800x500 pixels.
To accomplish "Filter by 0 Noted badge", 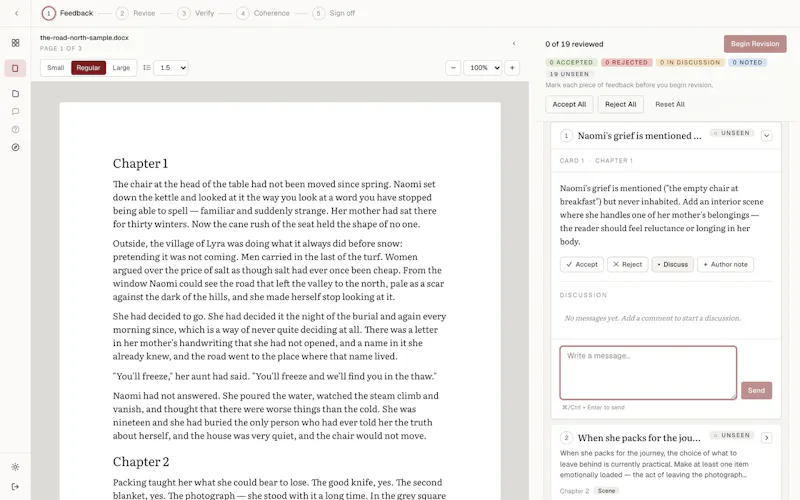I will click(x=747, y=62).
